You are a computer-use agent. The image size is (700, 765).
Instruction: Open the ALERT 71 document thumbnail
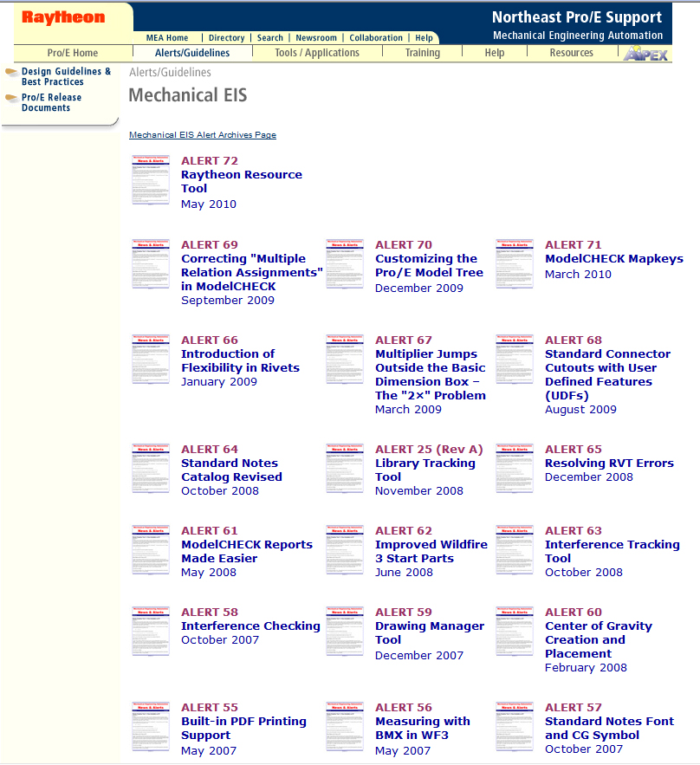(515, 264)
